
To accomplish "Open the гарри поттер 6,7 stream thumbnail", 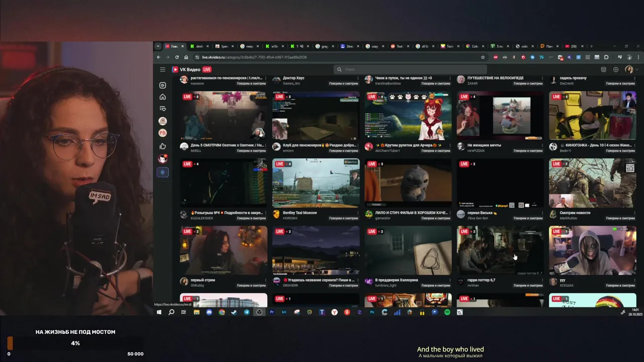I will pyautogui.click(x=500, y=250).
